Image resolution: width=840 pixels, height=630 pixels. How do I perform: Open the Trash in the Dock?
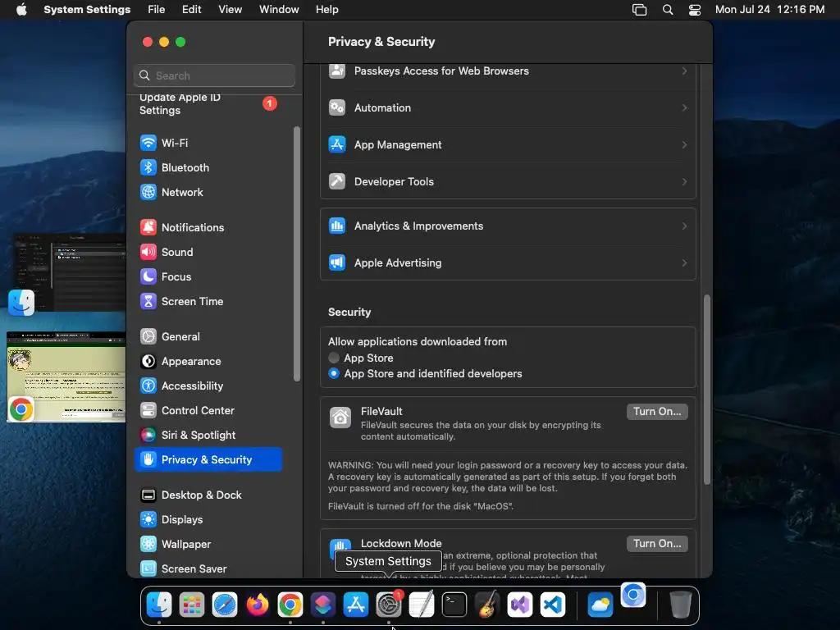click(680, 605)
